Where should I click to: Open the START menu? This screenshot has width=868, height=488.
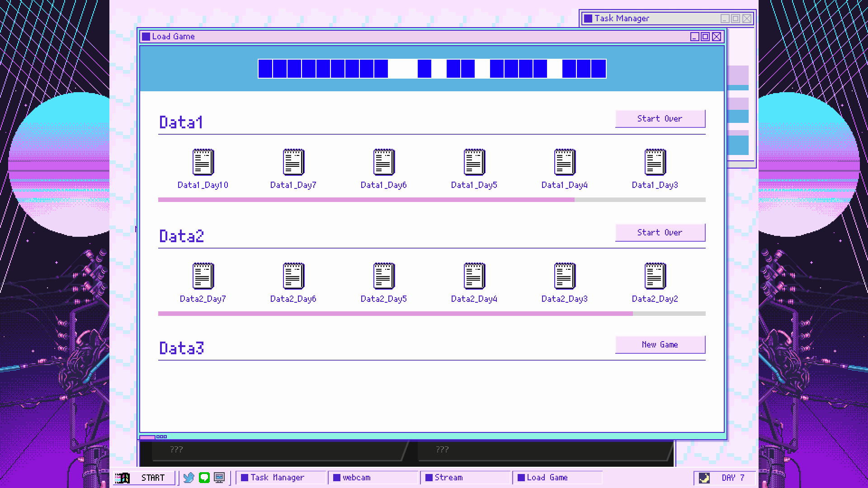click(145, 478)
